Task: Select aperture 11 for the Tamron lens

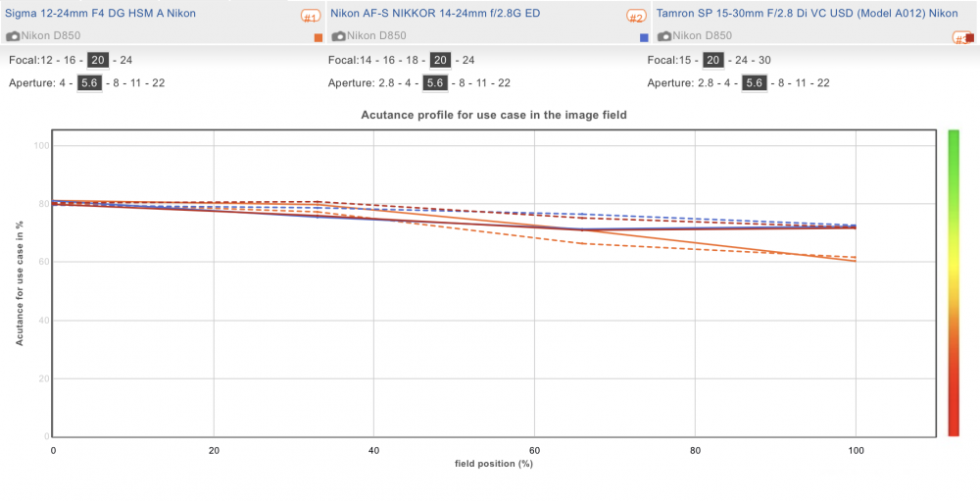Action: (x=801, y=82)
